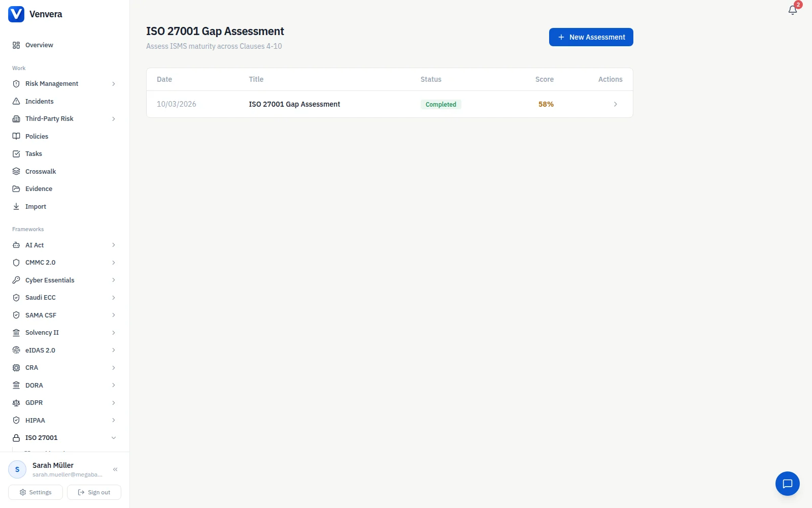Go to Incidents
812x508 pixels.
coord(64,101)
